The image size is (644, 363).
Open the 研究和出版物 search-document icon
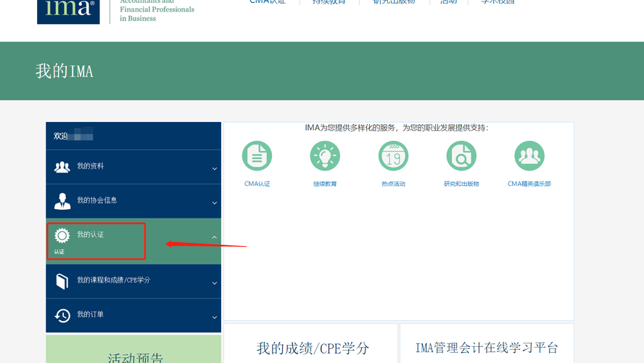pos(461,156)
